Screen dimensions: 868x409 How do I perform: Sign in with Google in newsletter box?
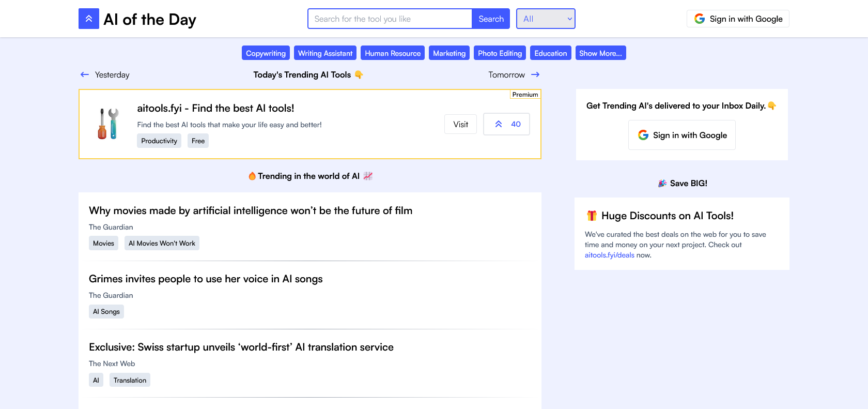(682, 135)
